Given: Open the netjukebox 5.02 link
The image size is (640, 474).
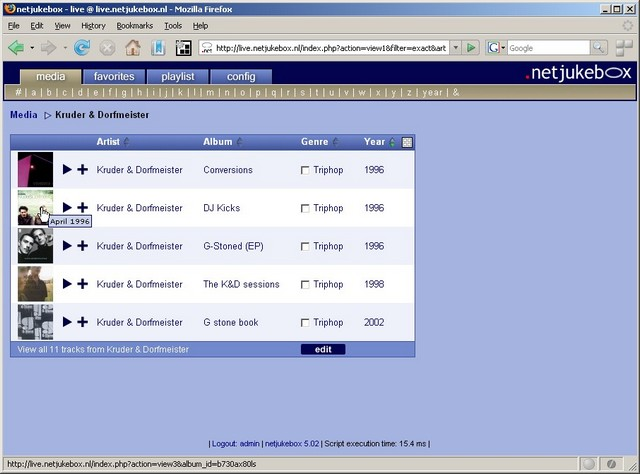Looking at the screenshot, I should [292, 443].
